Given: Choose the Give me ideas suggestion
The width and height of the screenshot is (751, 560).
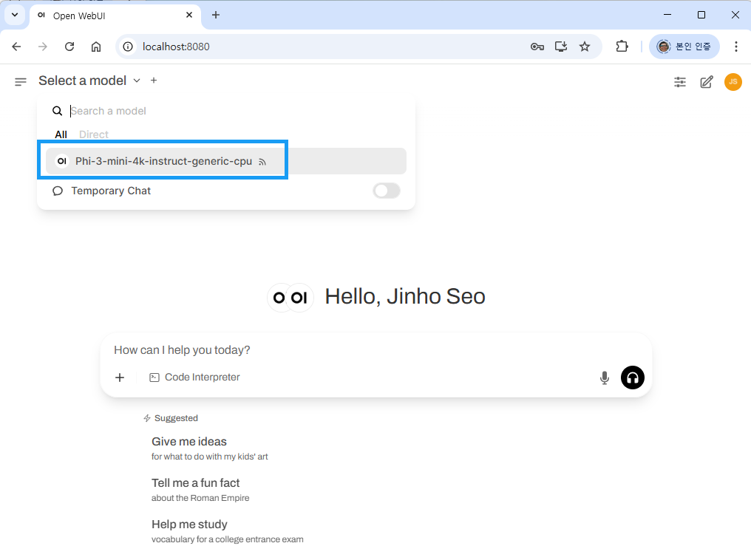Looking at the screenshot, I should coord(210,448).
